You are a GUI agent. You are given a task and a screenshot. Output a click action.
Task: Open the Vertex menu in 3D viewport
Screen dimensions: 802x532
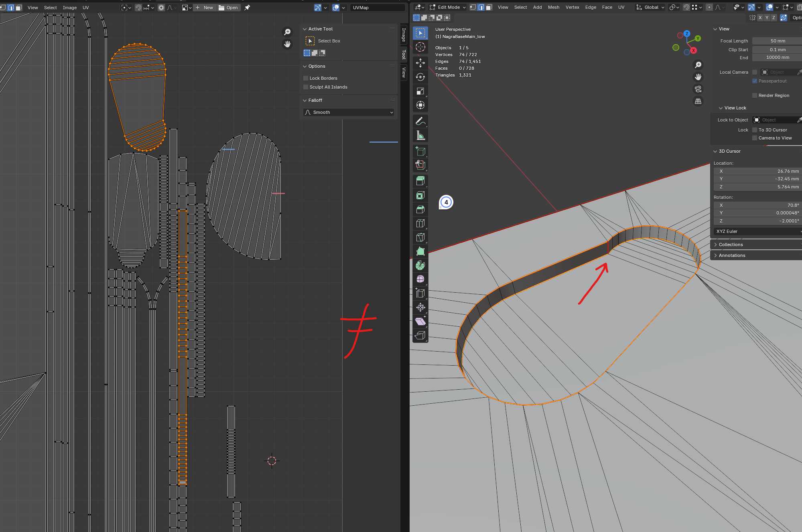click(x=572, y=7)
